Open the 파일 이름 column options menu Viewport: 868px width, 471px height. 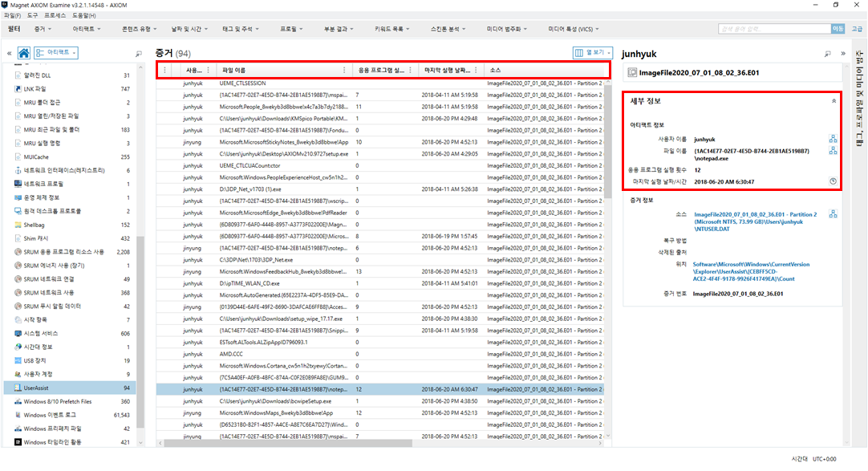pos(344,71)
